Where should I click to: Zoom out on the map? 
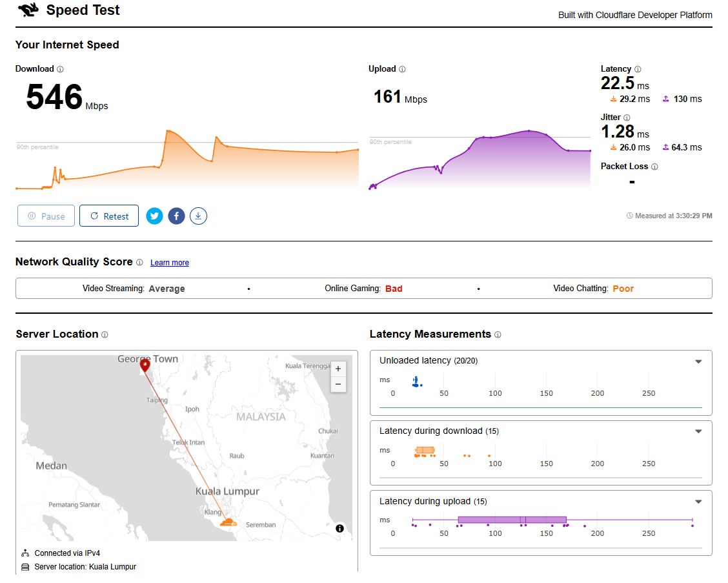(x=338, y=385)
